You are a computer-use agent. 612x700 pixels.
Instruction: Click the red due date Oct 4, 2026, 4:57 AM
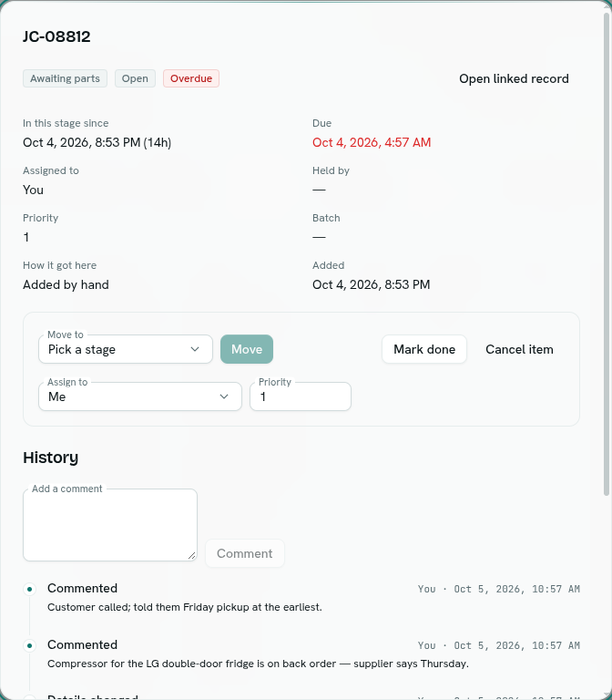pos(372,142)
